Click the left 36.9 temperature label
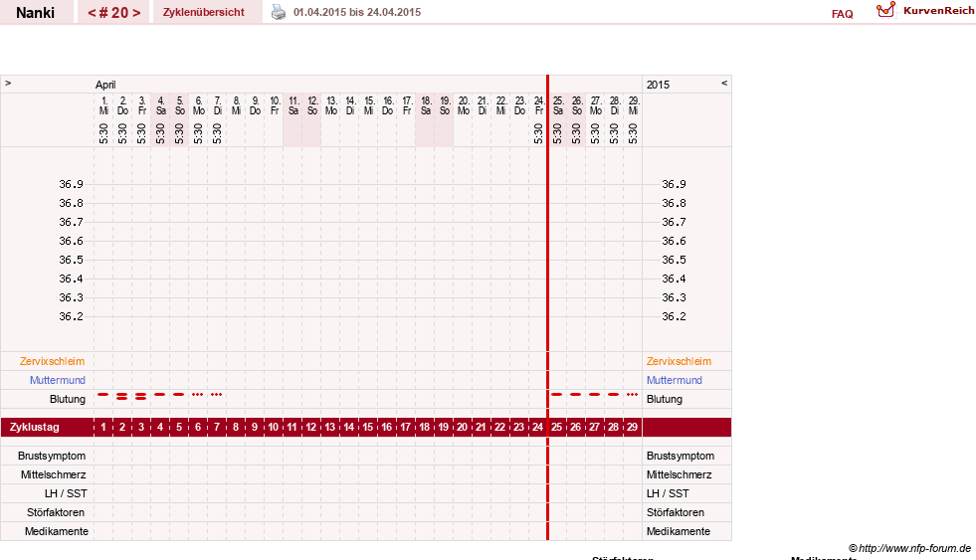 click(x=71, y=184)
